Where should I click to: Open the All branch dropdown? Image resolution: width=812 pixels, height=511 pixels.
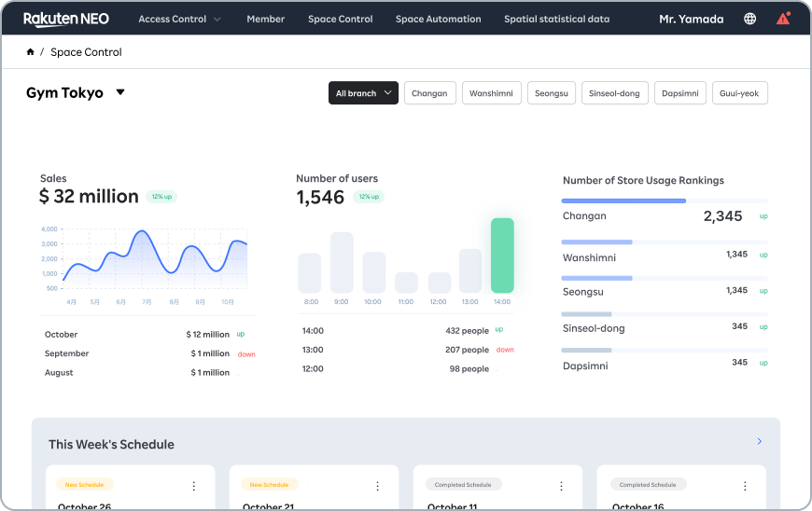[363, 93]
